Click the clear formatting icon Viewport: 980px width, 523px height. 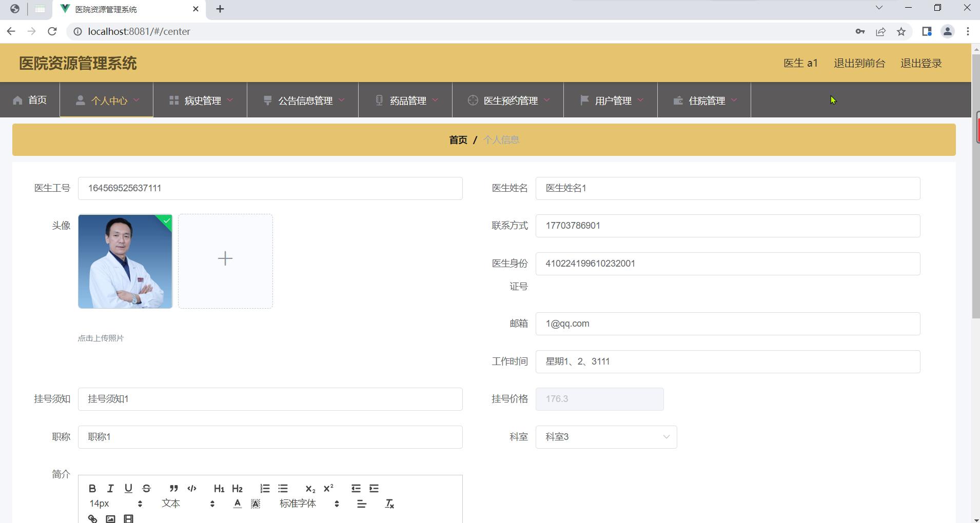[x=389, y=504]
